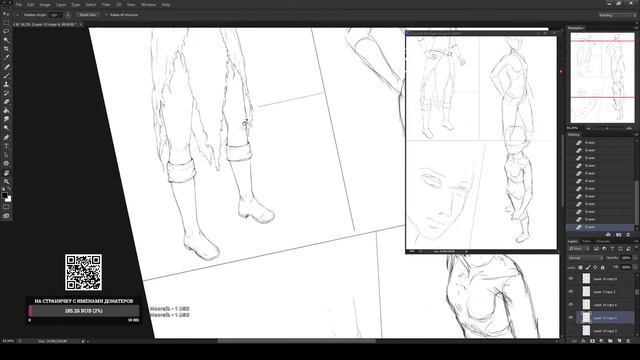Create new adjustment layer
This screenshot has height=360, width=640.
click(601, 341)
